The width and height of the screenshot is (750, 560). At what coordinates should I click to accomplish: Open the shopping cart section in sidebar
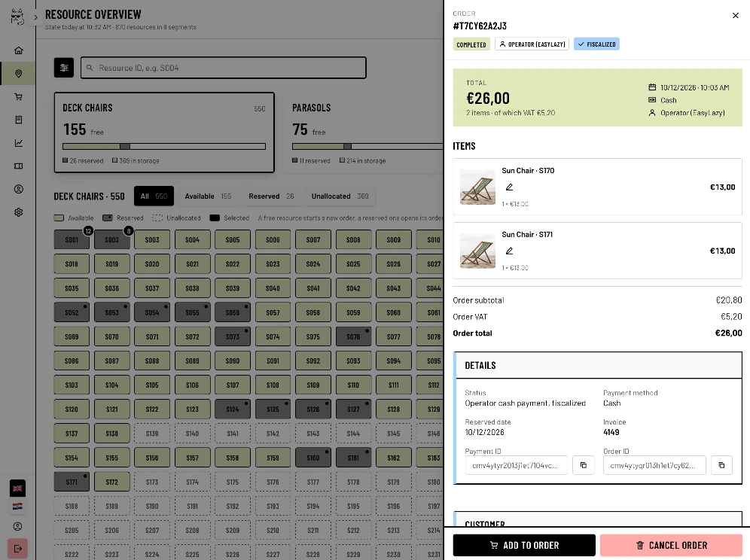pyautogui.click(x=19, y=96)
